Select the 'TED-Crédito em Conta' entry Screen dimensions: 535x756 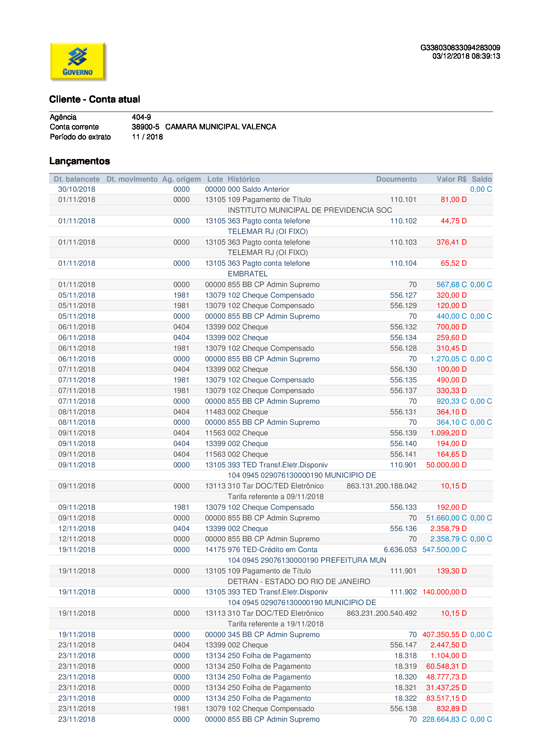(x=280, y=549)
